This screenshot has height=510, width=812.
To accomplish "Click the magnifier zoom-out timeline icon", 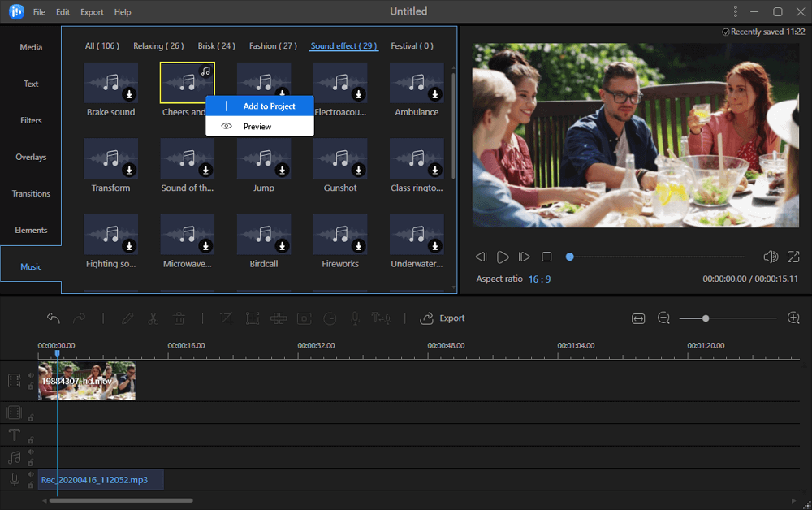I will 663,318.
